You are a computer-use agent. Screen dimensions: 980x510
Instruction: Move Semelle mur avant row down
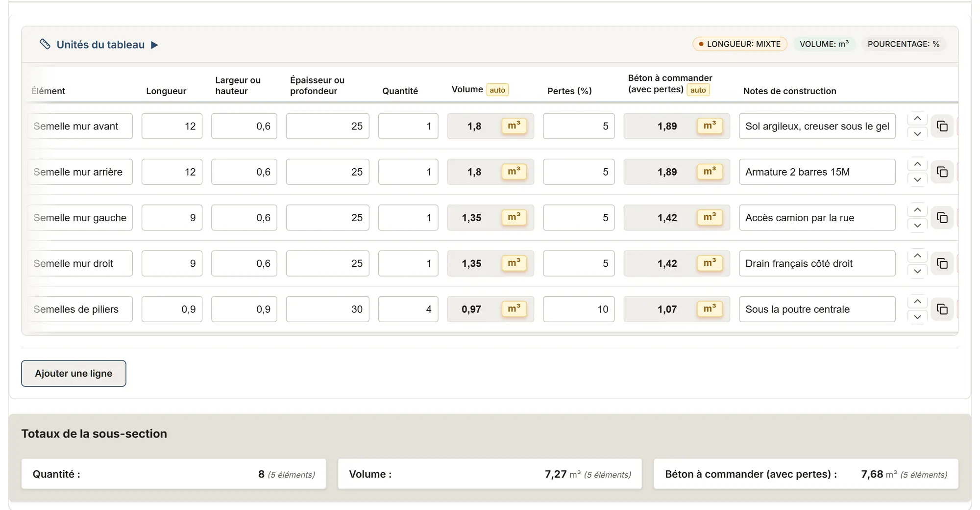tap(917, 133)
